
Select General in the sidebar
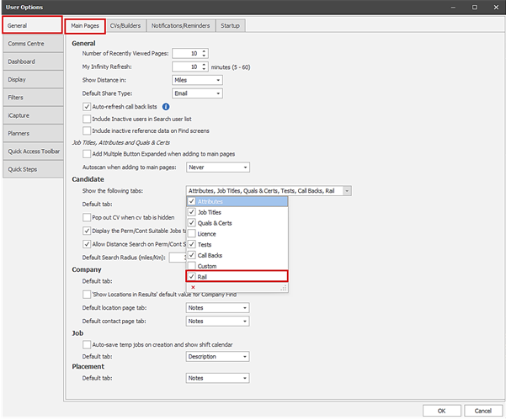tap(32, 25)
